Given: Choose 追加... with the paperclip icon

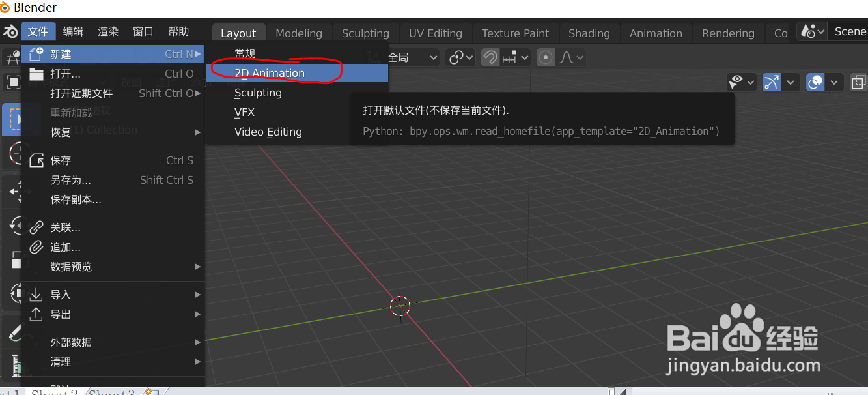Looking at the screenshot, I should [x=113, y=247].
